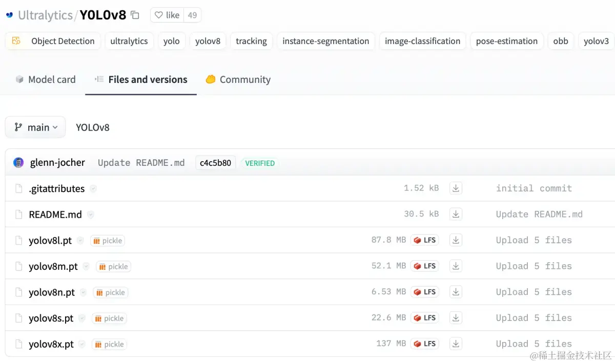
Task: Select the instance-segmentation tag
Action: 326,41
